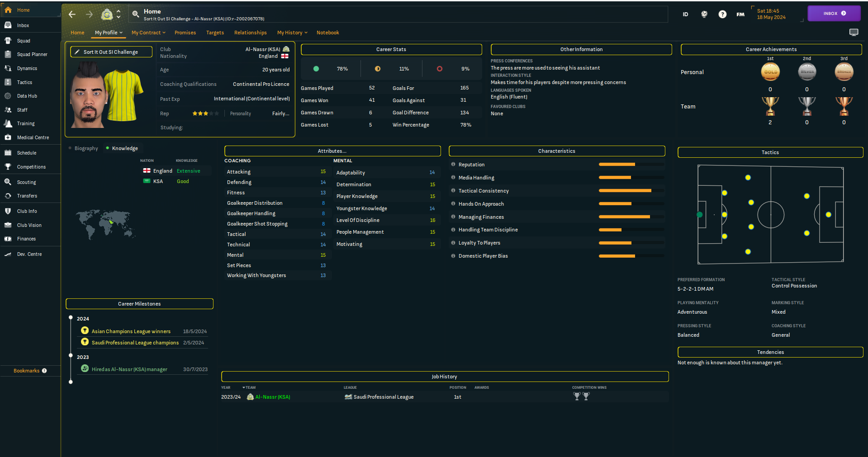Open the Tactics sidebar icon
The width and height of the screenshot is (868, 457).
pyautogui.click(x=8, y=82)
